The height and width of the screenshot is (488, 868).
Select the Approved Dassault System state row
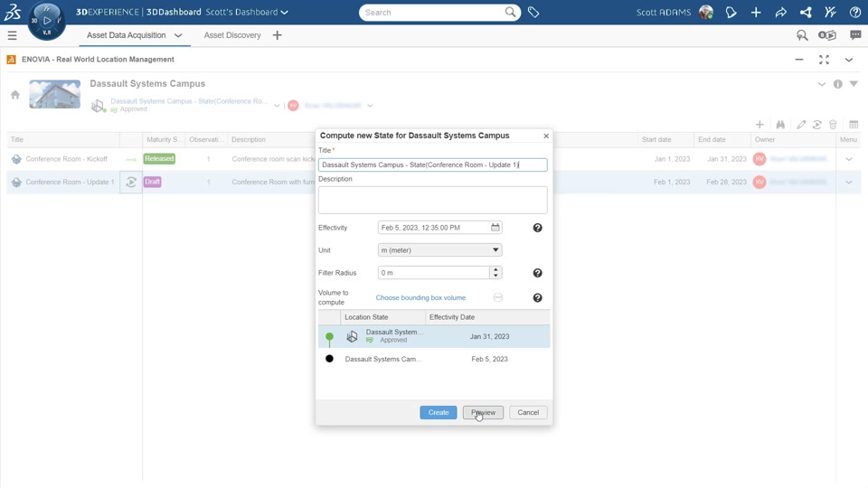[x=434, y=336]
